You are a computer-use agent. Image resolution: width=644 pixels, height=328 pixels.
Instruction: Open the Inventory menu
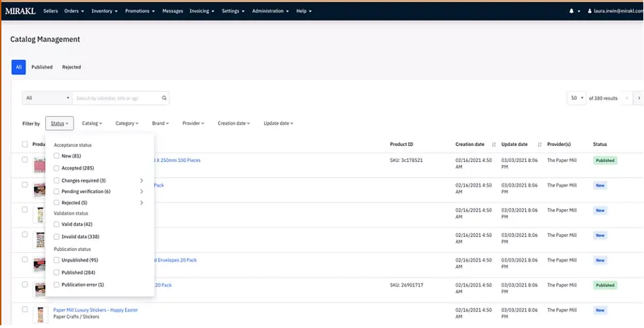(x=104, y=11)
